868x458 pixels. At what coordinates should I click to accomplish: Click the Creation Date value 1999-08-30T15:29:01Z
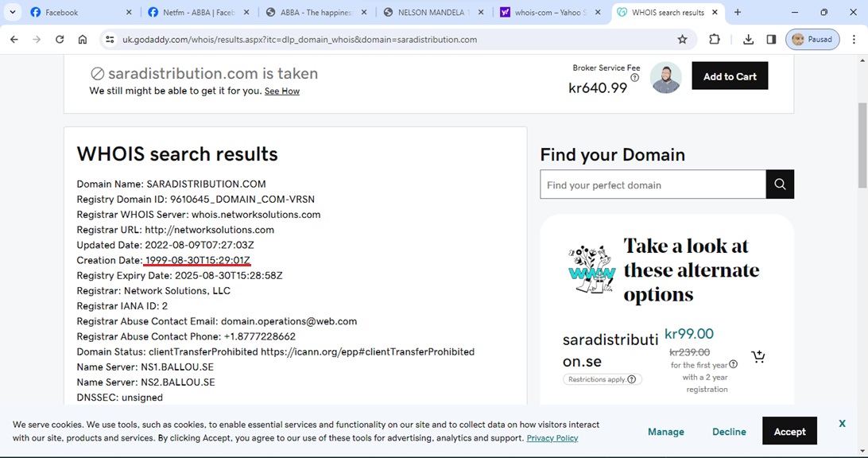(198, 260)
